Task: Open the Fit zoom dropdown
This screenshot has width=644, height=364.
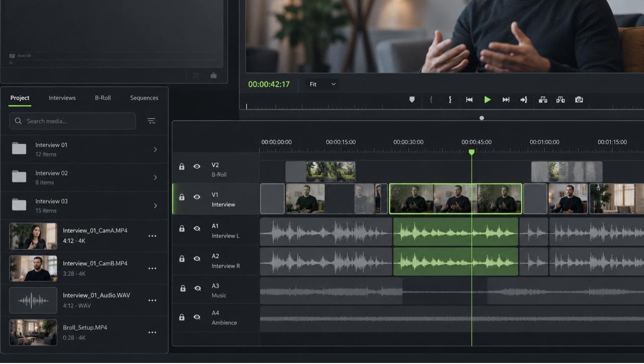Action: tap(322, 84)
